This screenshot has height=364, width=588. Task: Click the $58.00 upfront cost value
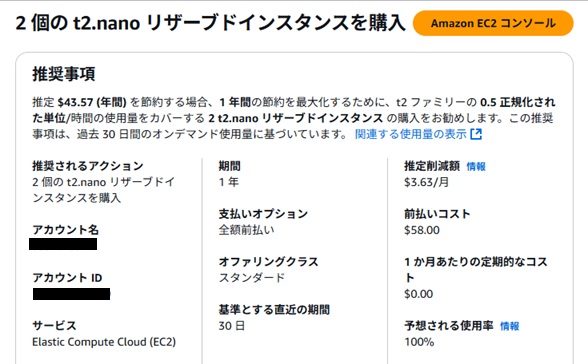pyautogui.click(x=422, y=230)
